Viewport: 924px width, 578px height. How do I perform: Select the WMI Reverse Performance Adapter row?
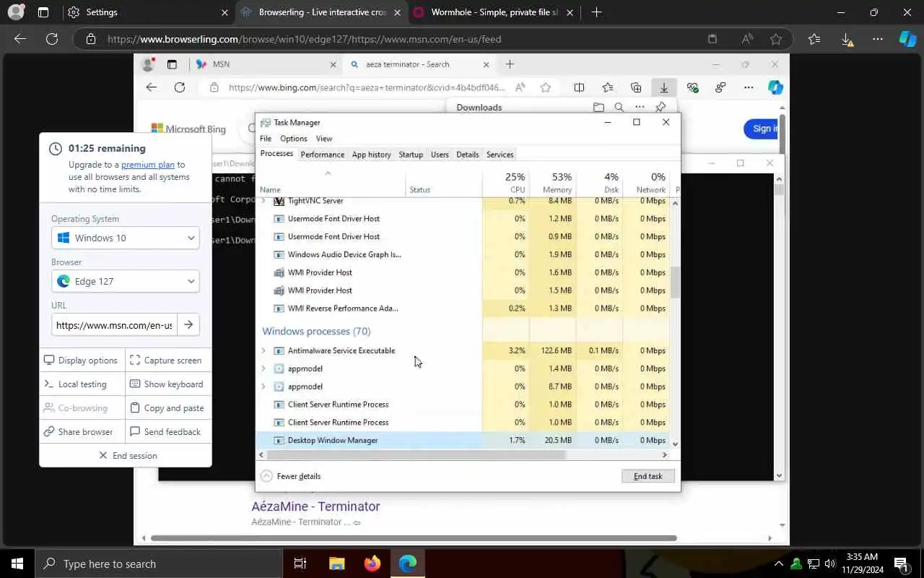click(x=463, y=309)
